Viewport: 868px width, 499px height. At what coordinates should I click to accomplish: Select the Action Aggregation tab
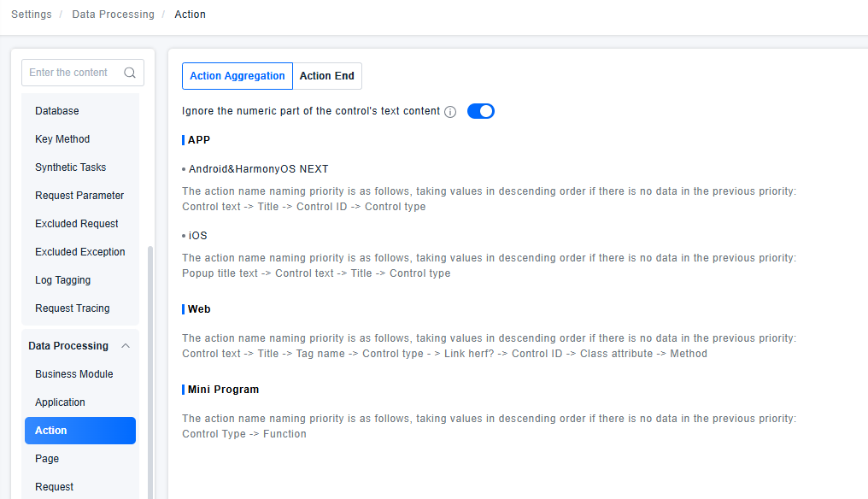(x=238, y=76)
